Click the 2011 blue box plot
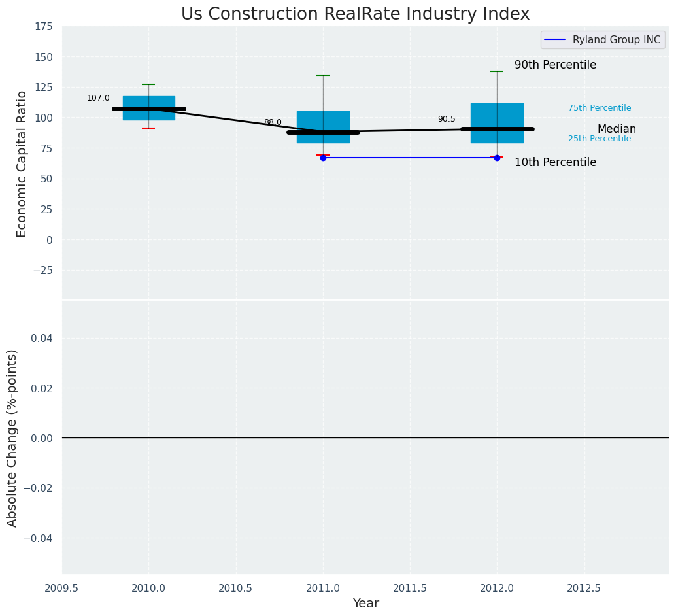This screenshot has height=616, width=676. point(324,128)
